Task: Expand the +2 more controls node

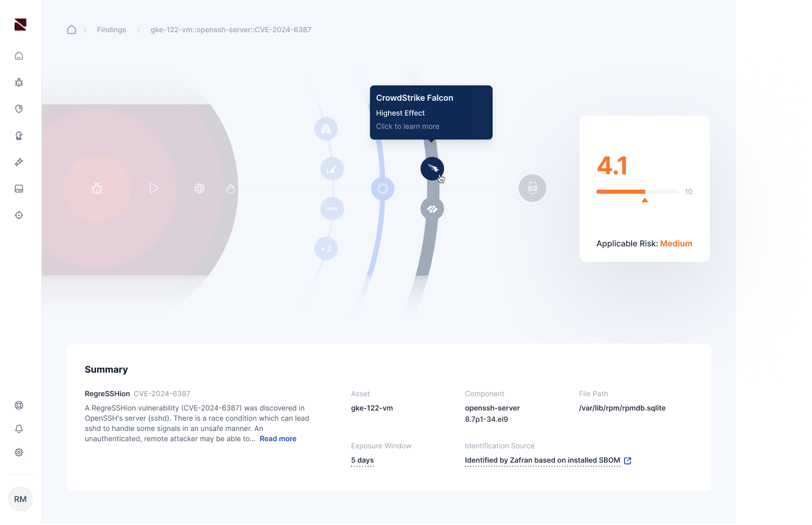Action: [x=326, y=248]
